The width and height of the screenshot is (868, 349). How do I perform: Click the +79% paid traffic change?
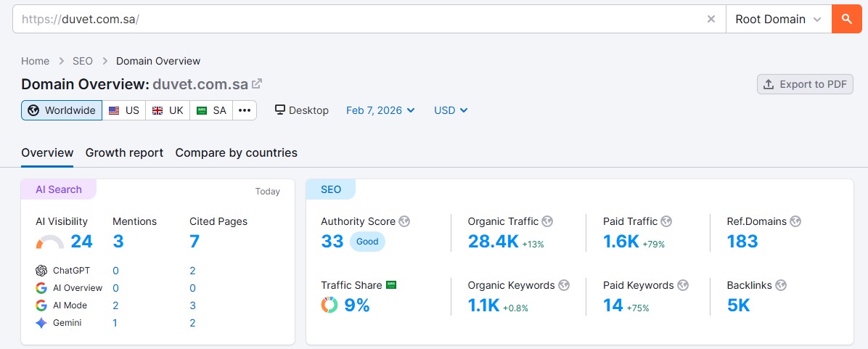coord(654,244)
